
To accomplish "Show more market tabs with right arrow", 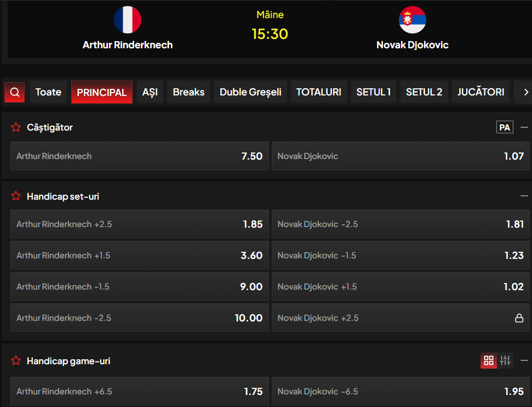I will point(525,92).
